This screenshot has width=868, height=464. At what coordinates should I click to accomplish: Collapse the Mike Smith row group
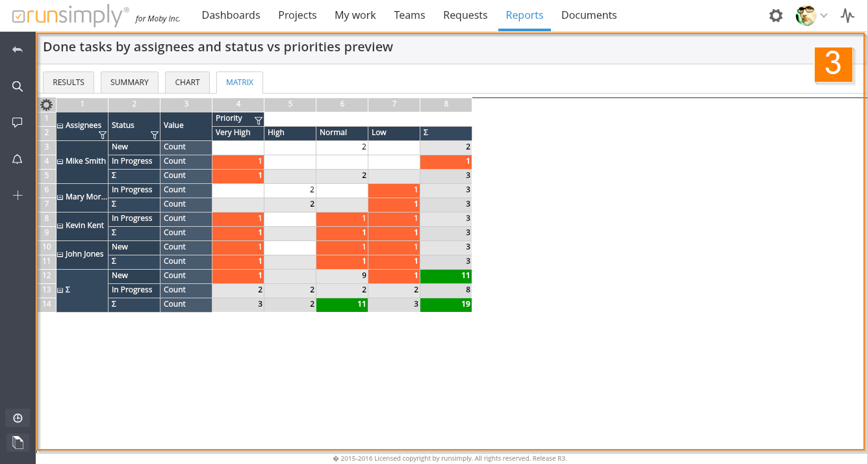click(60, 161)
